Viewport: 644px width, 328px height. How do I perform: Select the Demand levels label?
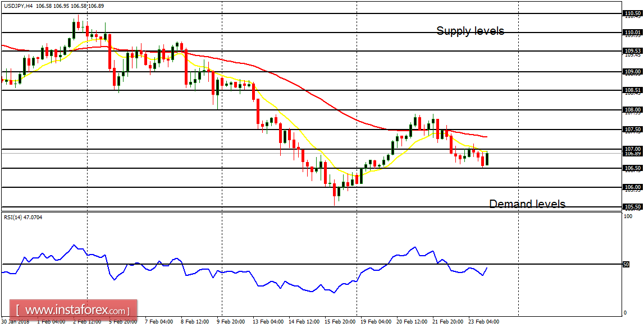click(527, 204)
